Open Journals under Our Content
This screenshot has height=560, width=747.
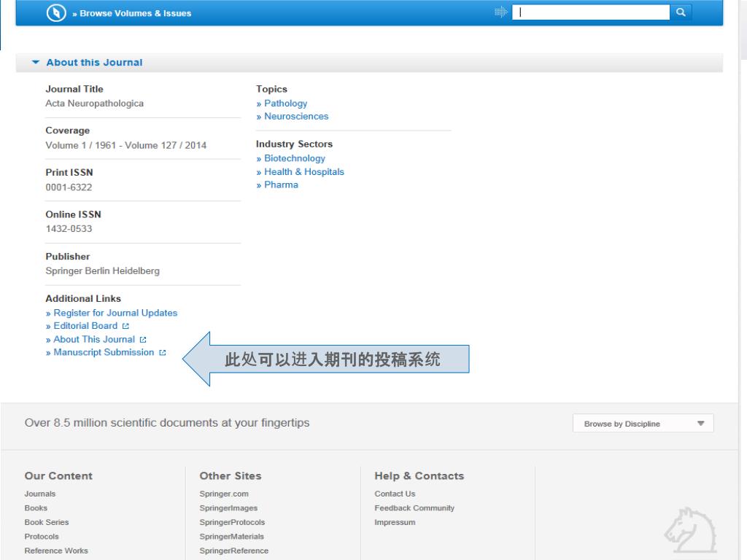(x=40, y=494)
